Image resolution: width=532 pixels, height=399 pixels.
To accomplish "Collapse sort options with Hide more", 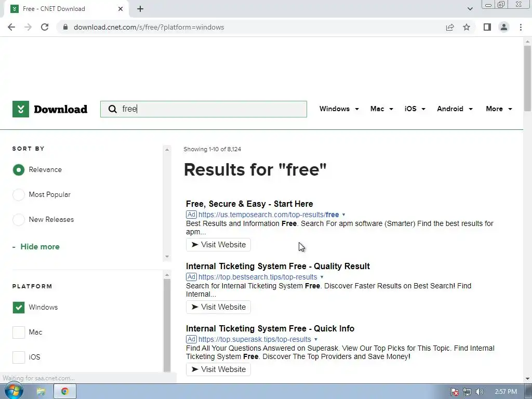I will pos(36,247).
